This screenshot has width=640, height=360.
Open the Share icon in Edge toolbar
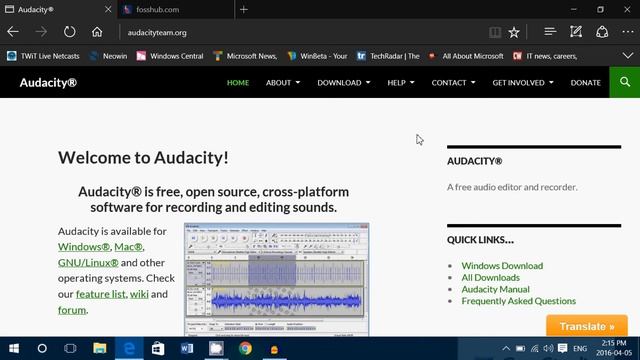click(x=602, y=32)
